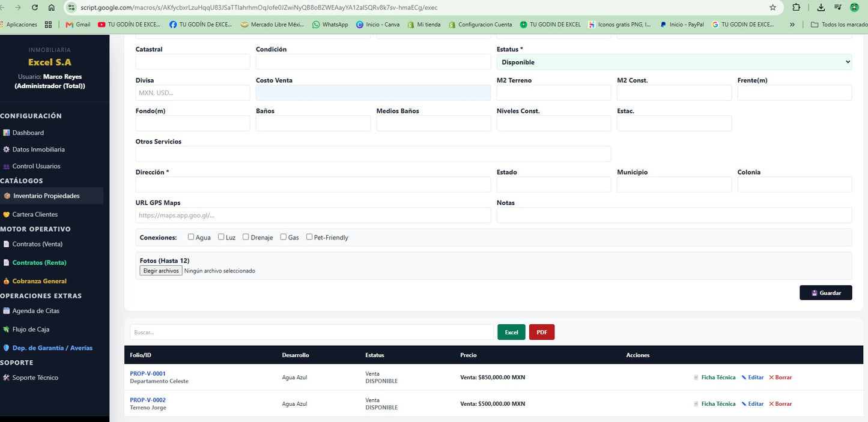Image resolution: width=868 pixels, height=422 pixels.
Task: Reload the page in browser
Action: pyautogui.click(x=35, y=7)
